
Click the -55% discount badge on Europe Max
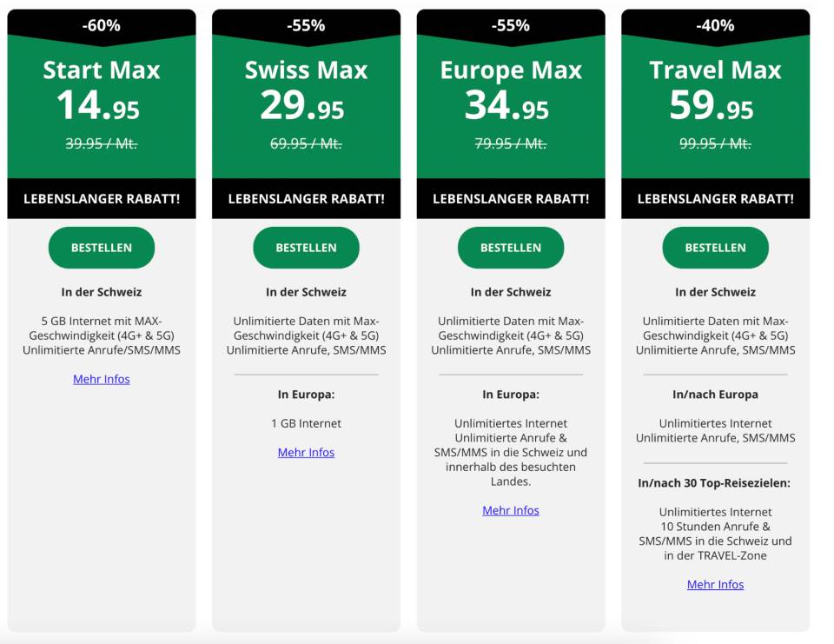coord(512,25)
